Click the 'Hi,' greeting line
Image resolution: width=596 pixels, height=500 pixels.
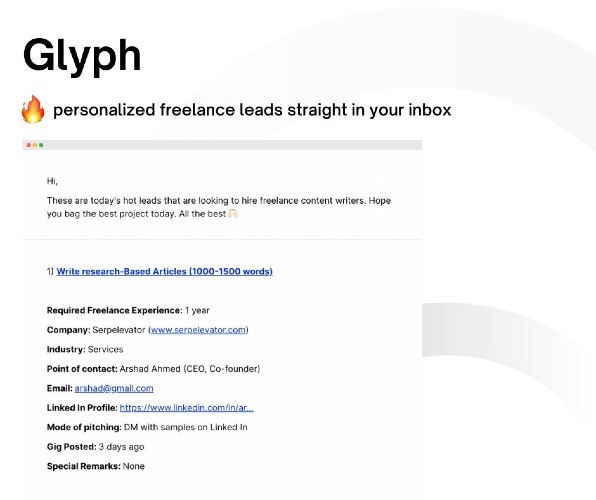tap(52, 181)
